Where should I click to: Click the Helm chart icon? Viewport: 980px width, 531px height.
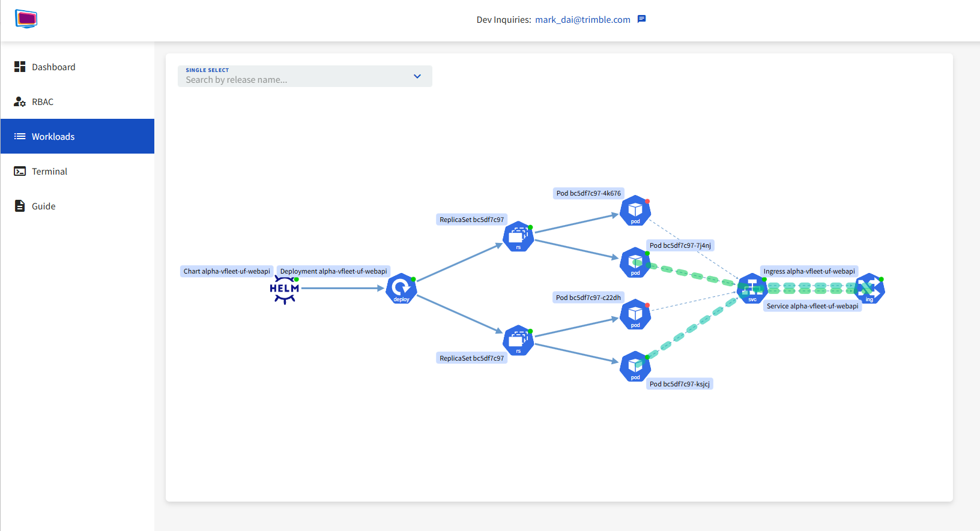[x=284, y=289]
